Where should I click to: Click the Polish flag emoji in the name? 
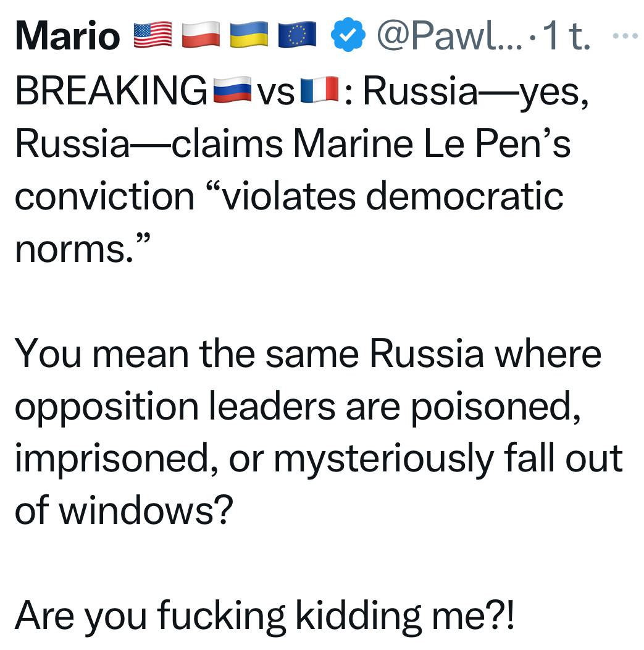[201, 35]
